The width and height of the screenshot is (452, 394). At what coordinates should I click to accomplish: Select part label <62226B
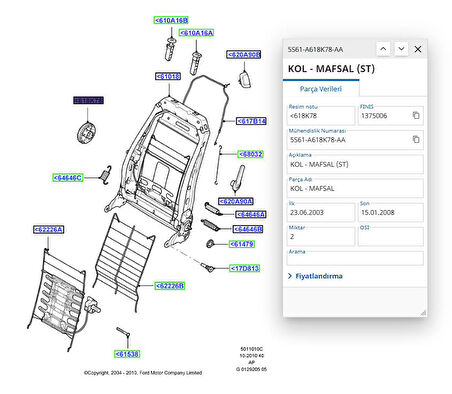(x=170, y=286)
